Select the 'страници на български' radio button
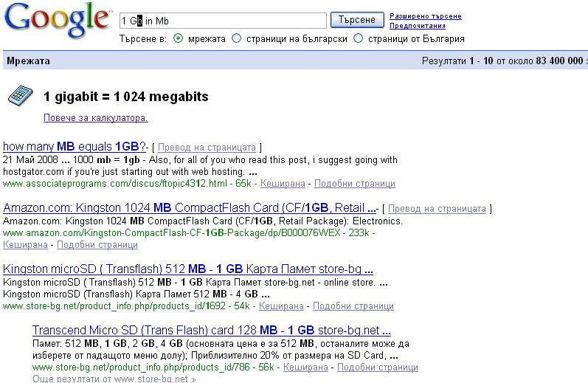 point(236,38)
